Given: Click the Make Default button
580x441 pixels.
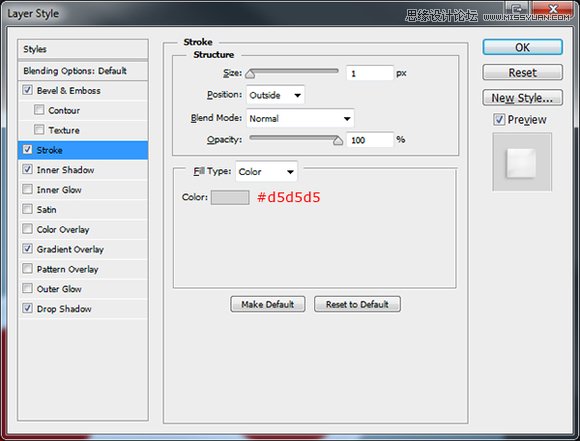Looking at the screenshot, I should (x=268, y=304).
